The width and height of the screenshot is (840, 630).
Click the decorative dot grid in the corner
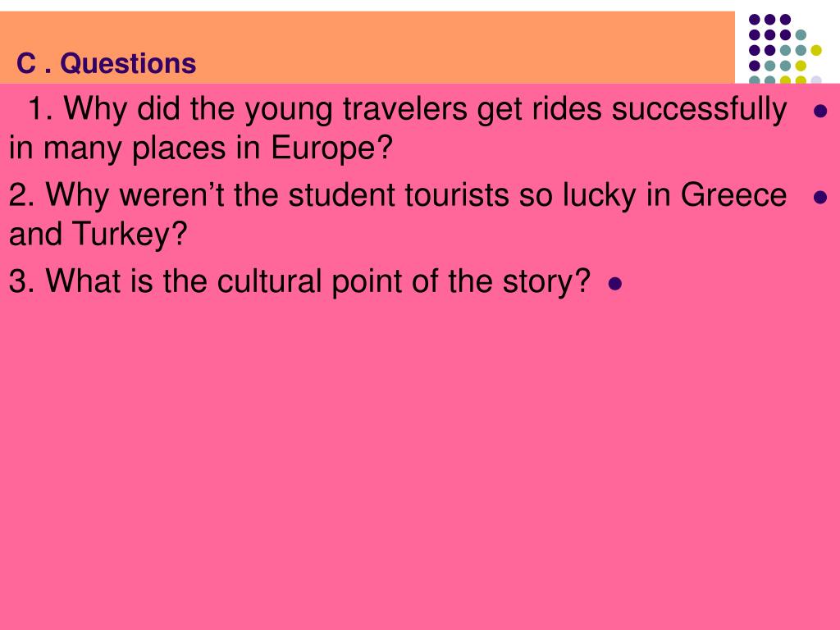click(785, 48)
